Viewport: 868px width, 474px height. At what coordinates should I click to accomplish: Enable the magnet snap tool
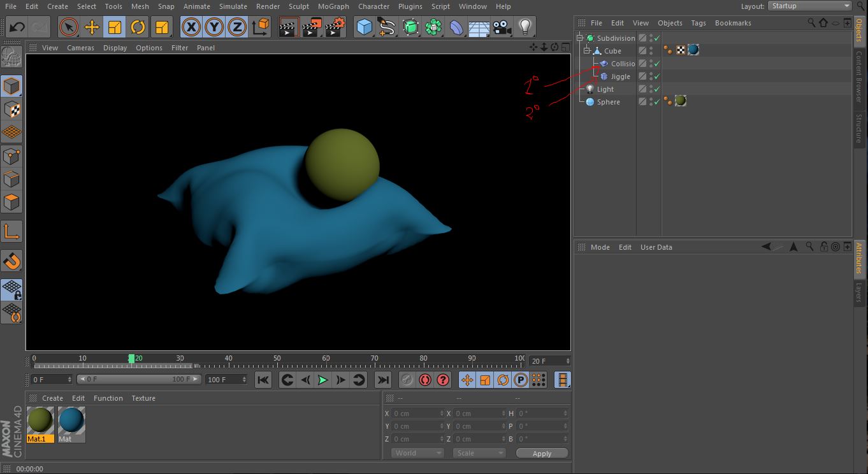(12, 261)
